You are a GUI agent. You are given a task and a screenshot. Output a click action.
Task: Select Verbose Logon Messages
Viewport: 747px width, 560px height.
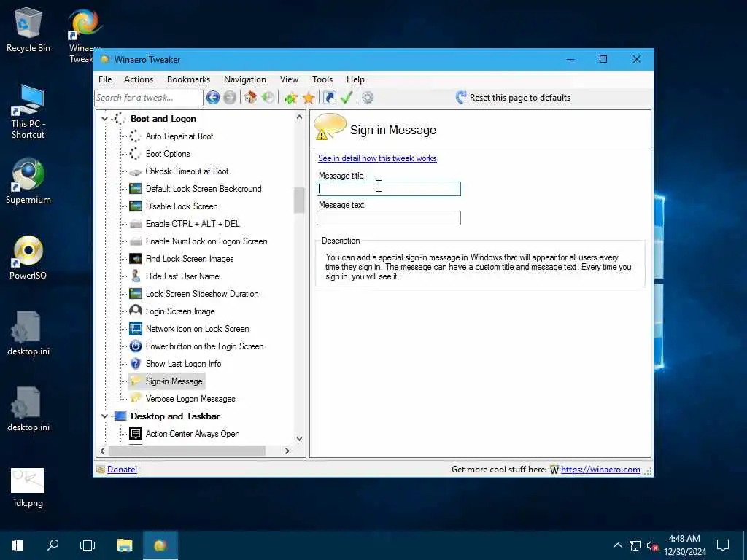coord(190,399)
